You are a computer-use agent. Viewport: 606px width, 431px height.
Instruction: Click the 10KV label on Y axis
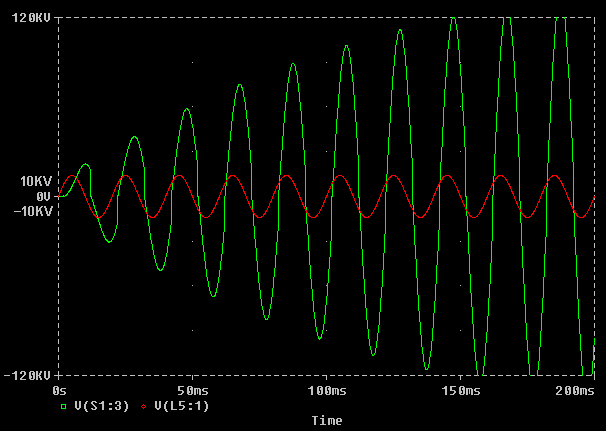pos(36,182)
